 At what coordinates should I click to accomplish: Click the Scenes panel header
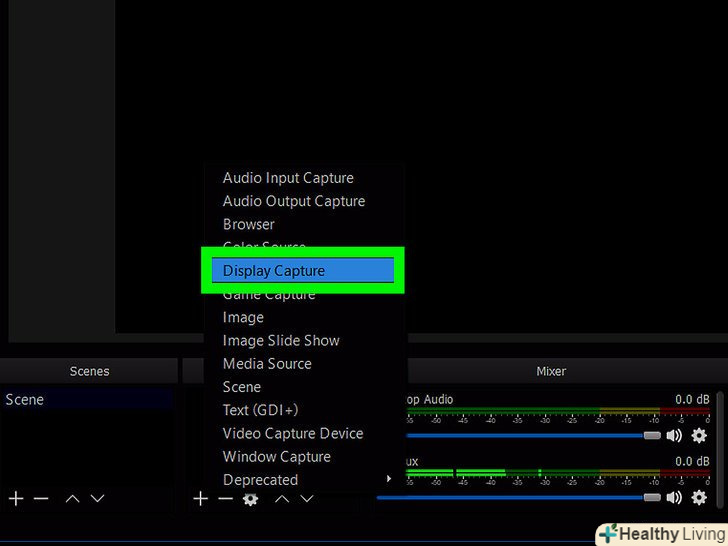[x=89, y=371]
